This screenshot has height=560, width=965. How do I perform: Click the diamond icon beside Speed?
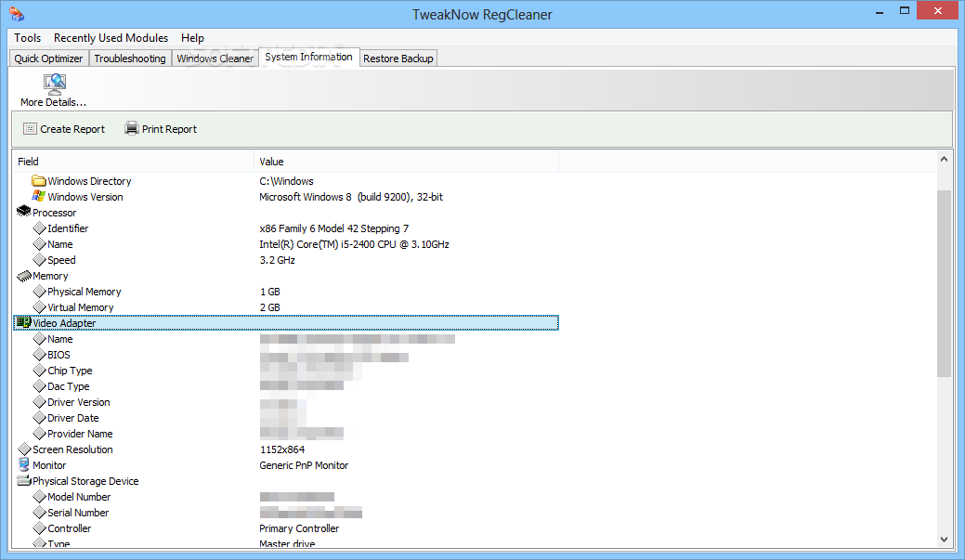(x=39, y=260)
